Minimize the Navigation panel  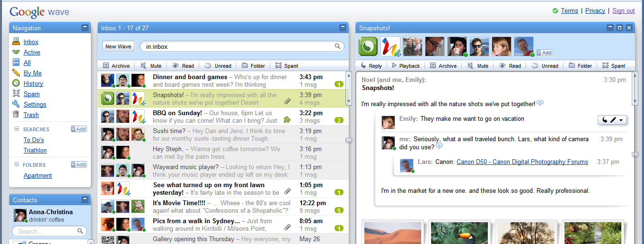[85, 27]
